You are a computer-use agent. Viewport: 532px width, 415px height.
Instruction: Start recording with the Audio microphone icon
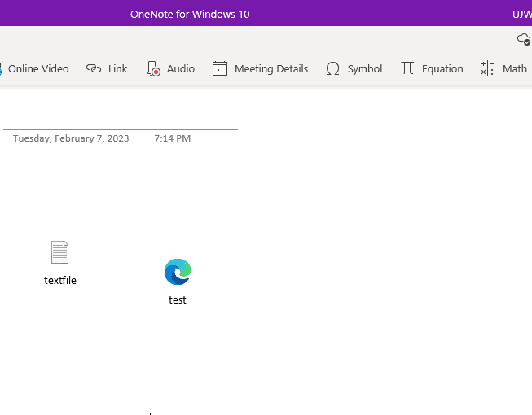154,69
